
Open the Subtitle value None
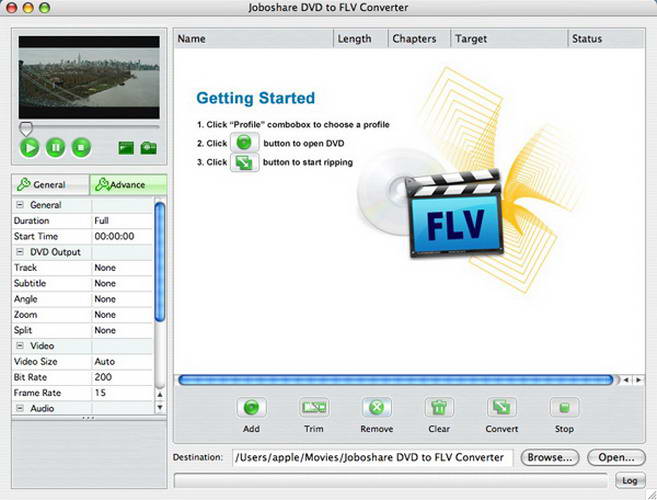coord(122,283)
